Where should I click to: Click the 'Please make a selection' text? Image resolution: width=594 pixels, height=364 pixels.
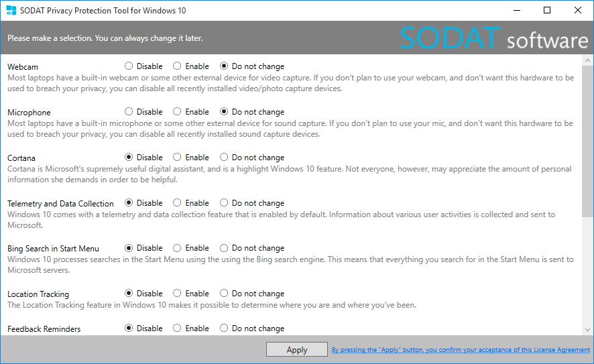(x=105, y=38)
